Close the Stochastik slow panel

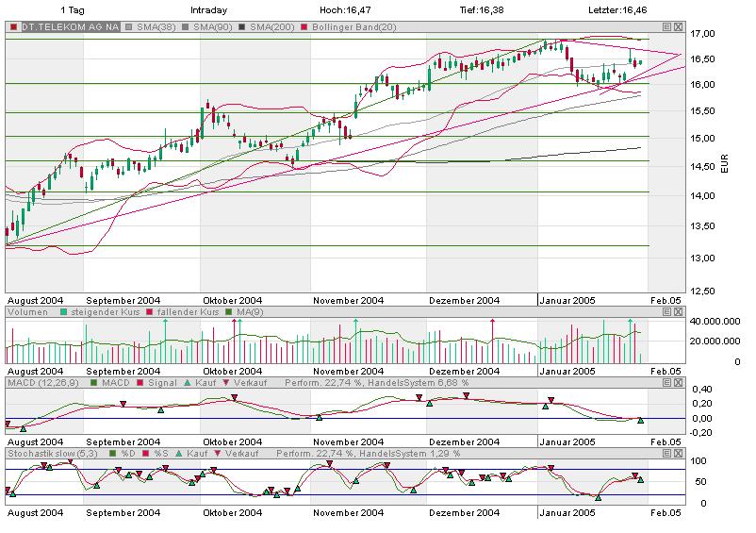[679, 454]
